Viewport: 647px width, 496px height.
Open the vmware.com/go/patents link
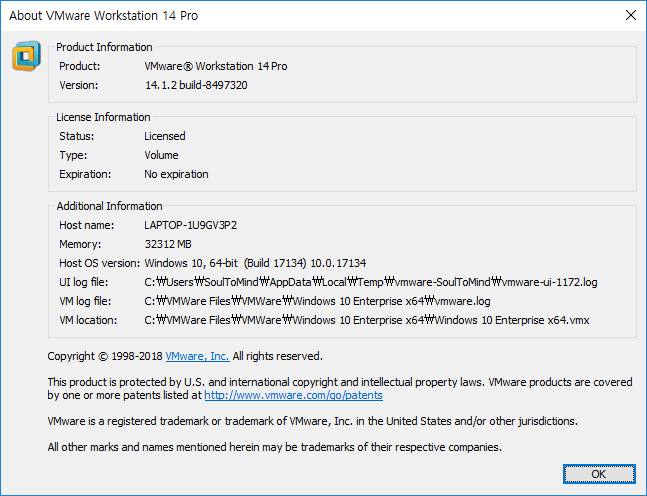[x=293, y=395]
